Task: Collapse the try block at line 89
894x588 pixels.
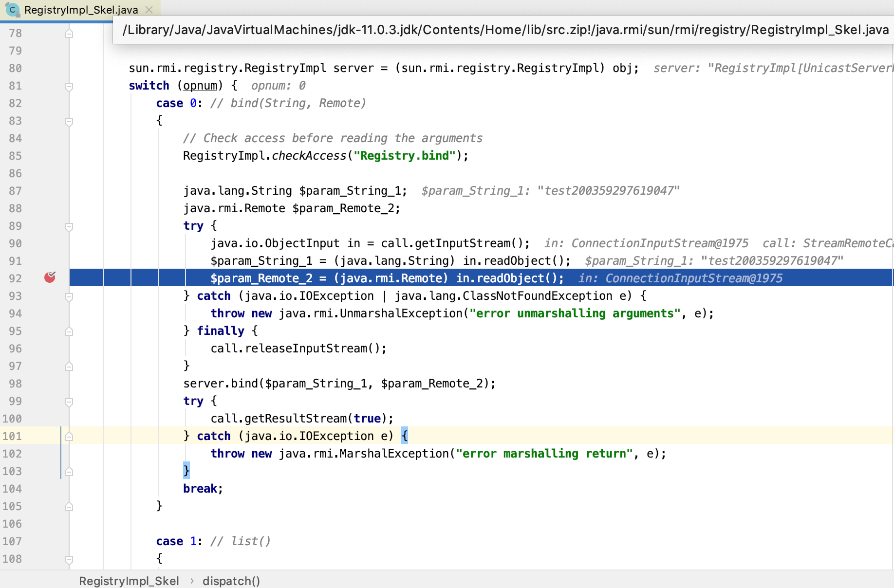Action: point(69,227)
